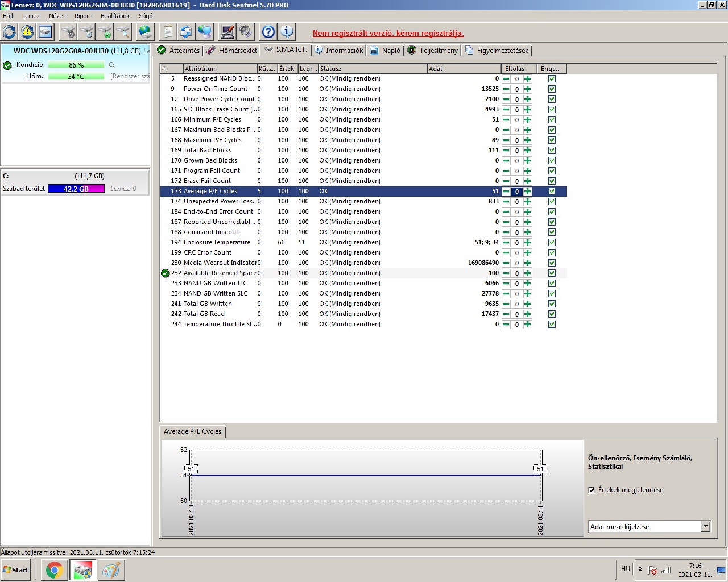The height and width of the screenshot is (582, 728).
Task: Switch to the Teljesítmény tab
Action: pos(433,51)
